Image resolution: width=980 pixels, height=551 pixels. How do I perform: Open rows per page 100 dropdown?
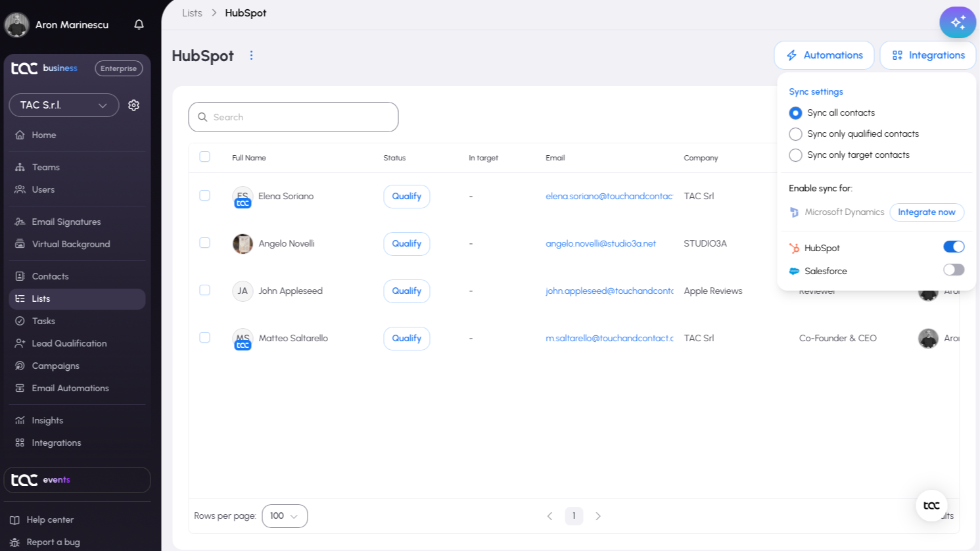(285, 516)
